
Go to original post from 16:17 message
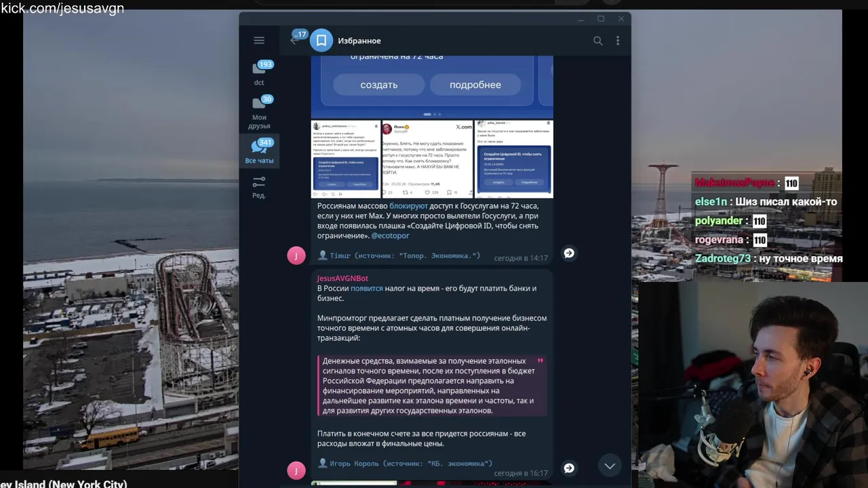click(569, 468)
